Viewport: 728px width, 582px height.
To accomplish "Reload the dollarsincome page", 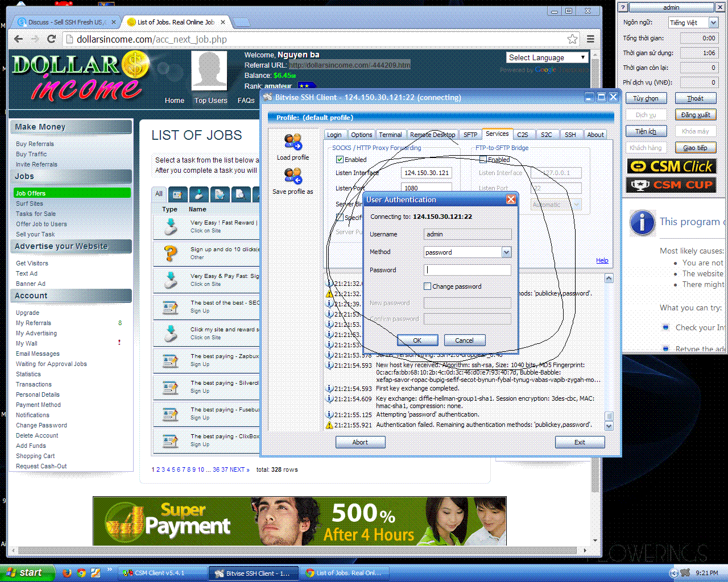I will coord(51,39).
